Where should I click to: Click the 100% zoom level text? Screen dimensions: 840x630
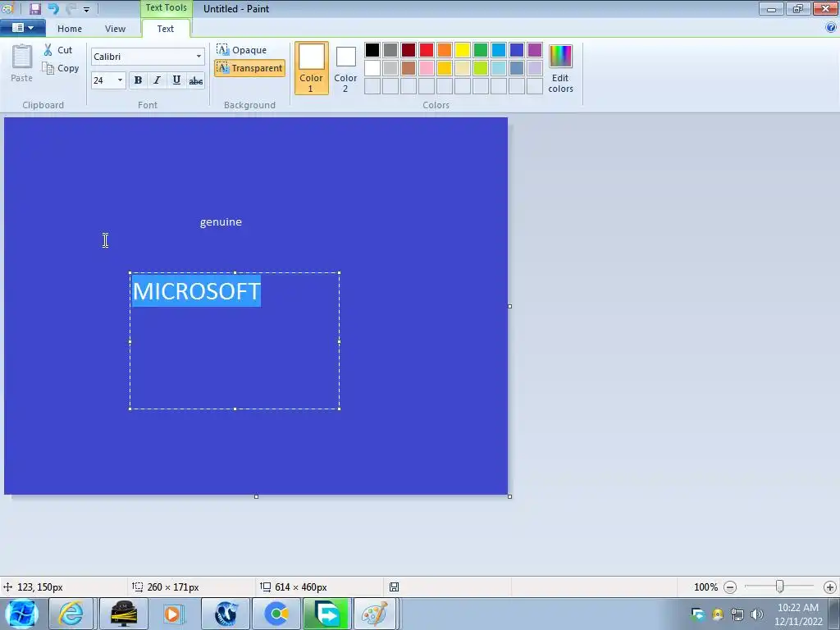(705, 587)
